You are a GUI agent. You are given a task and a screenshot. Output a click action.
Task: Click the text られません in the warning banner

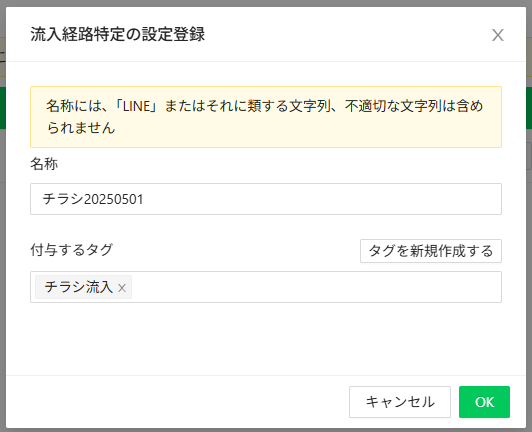tap(81, 128)
